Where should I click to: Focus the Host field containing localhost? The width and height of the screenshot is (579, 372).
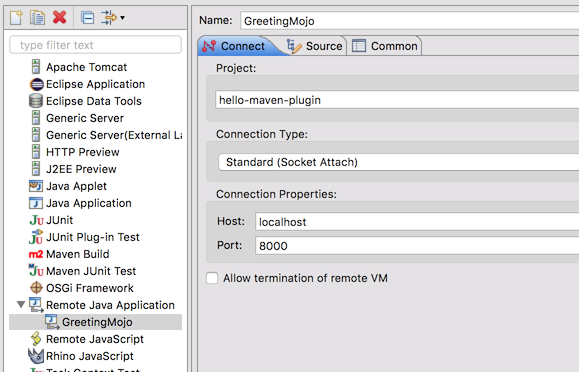point(417,222)
